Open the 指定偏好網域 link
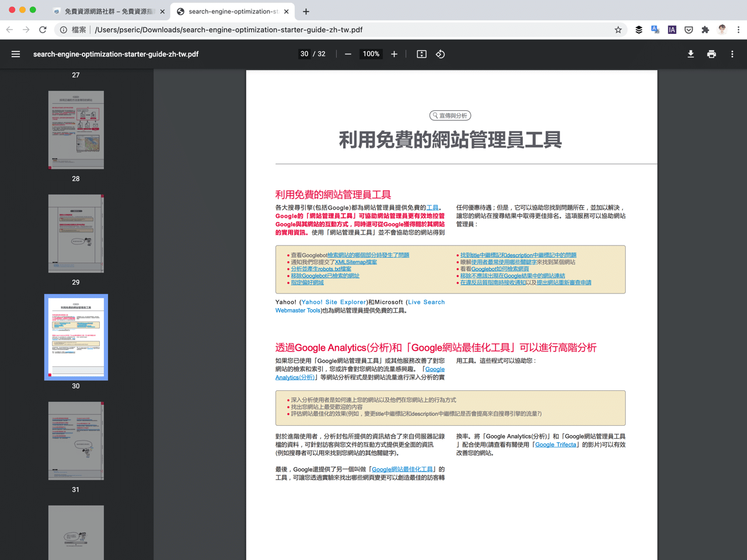747x560 pixels. pyautogui.click(x=308, y=282)
